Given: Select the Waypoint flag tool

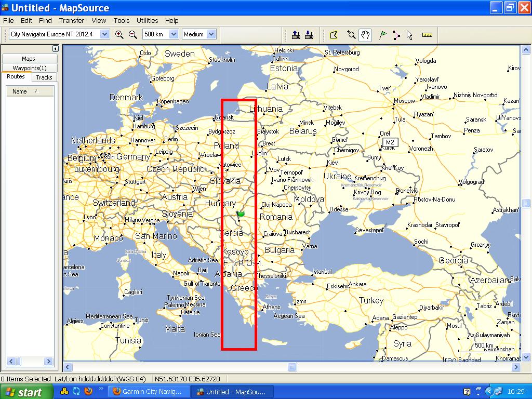Looking at the screenshot, I should 382,35.
